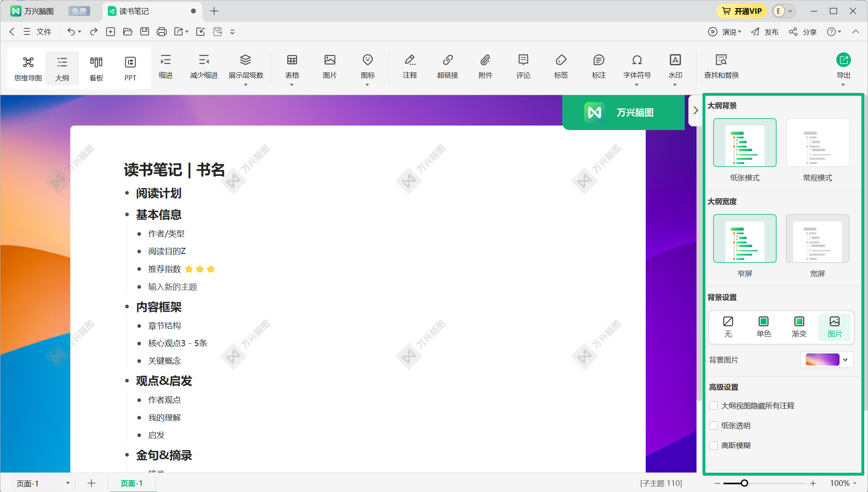This screenshot has width=868, height=492.
Task: Select the 读书笔记 document tab
Action: click(151, 11)
